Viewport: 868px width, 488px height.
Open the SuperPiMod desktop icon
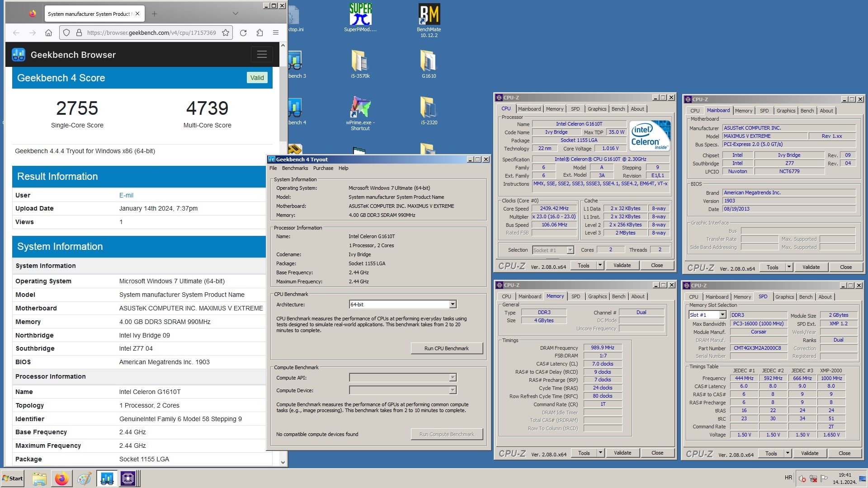pyautogui.click(x=360, y=18)
